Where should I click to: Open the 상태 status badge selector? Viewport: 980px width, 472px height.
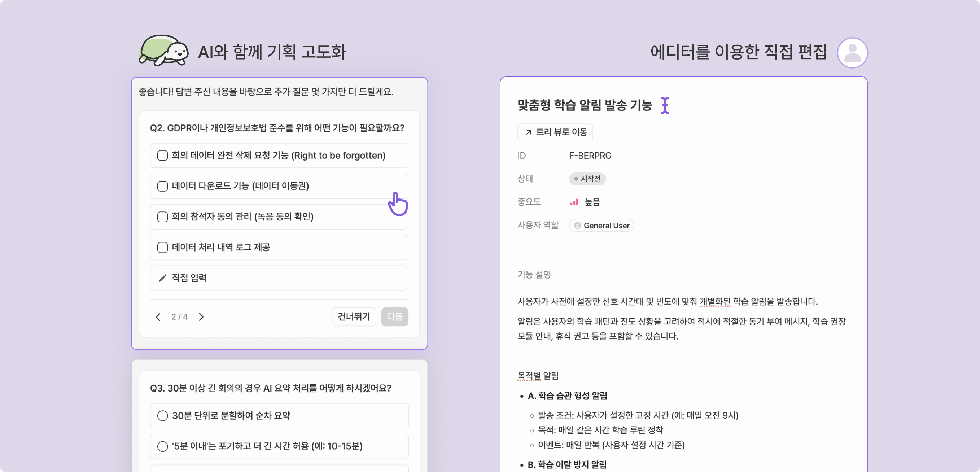click(x=587, y=179)
